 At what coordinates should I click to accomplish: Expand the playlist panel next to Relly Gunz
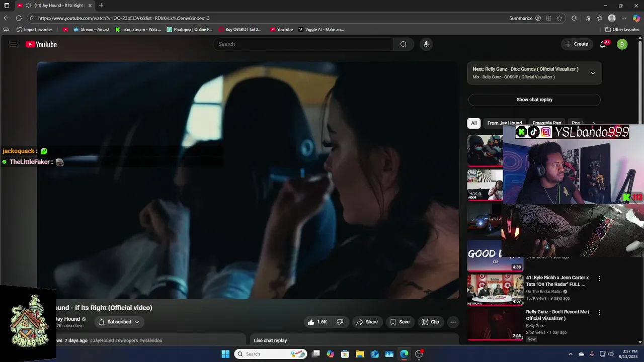[593, 73]
